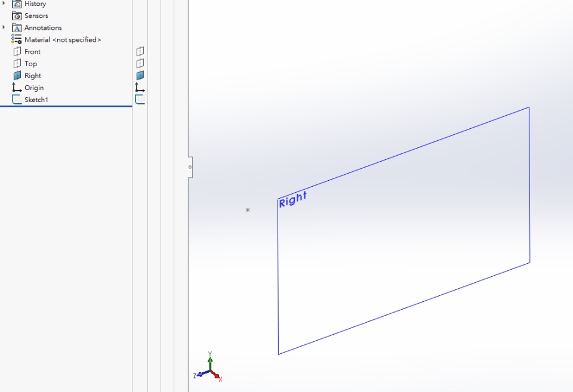Select Origin in the feature tree
Screen dimensions: 573x392
[x=34, y=88]
